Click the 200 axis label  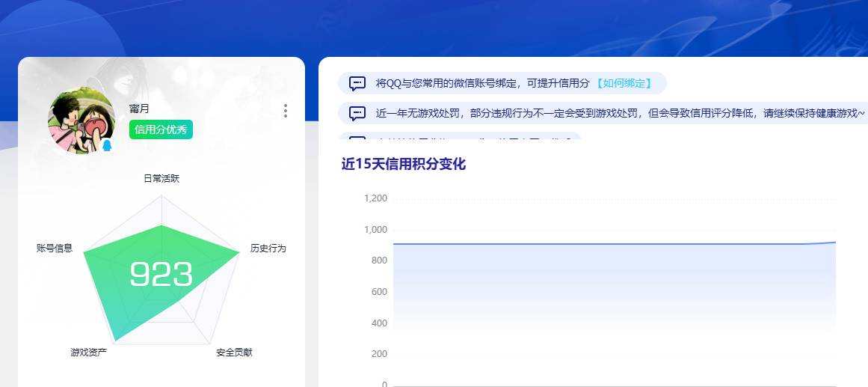click(379, 354)
